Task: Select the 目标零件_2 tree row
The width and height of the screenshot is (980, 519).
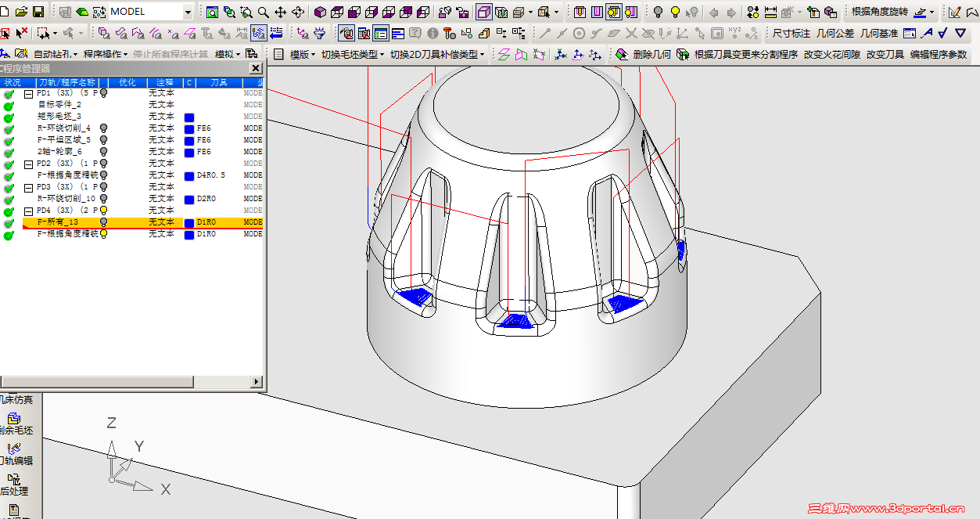Action: coord(59,104)
